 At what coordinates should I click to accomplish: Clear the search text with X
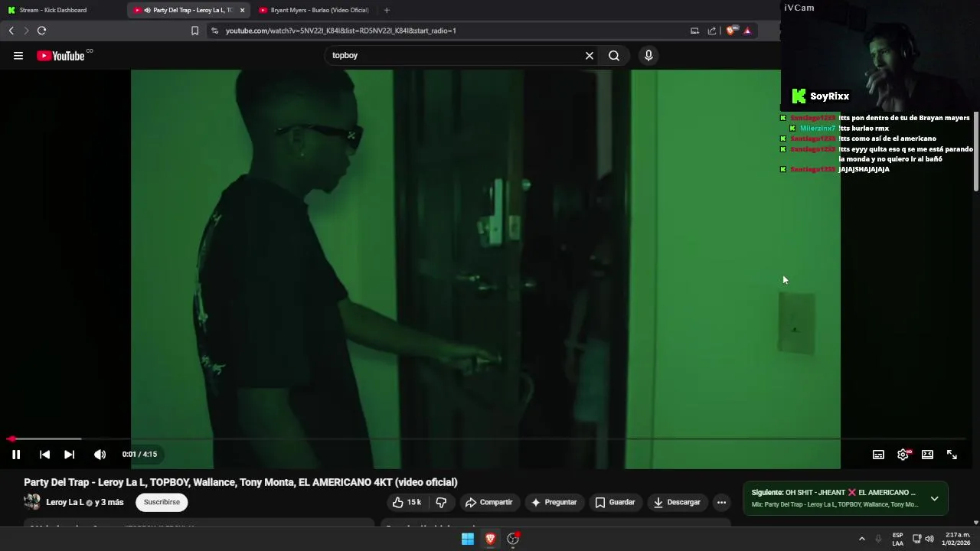coord(590,55)
